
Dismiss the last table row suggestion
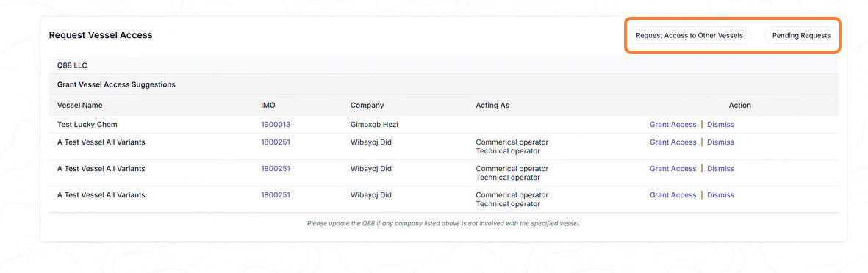pos(720,195)
